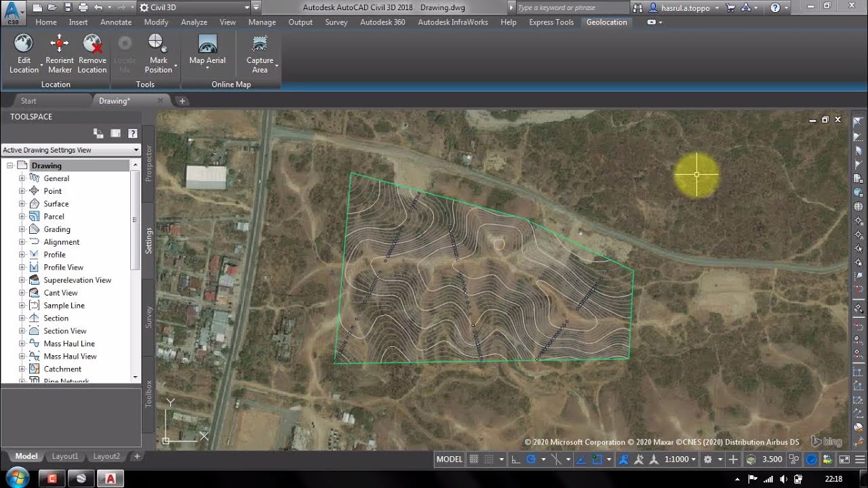The height and width of the screenshot is (488, 868).
Task: Toggle MODEL space button in the status bar
Action: click(449, 459)
